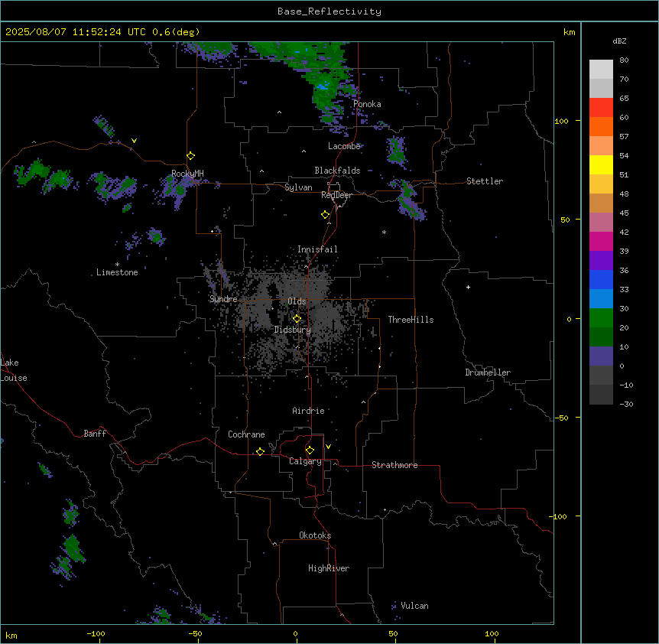Screen dimensions: 659x644
Task: Click the 45 value in dBZ legend
Action: (624, 213)
